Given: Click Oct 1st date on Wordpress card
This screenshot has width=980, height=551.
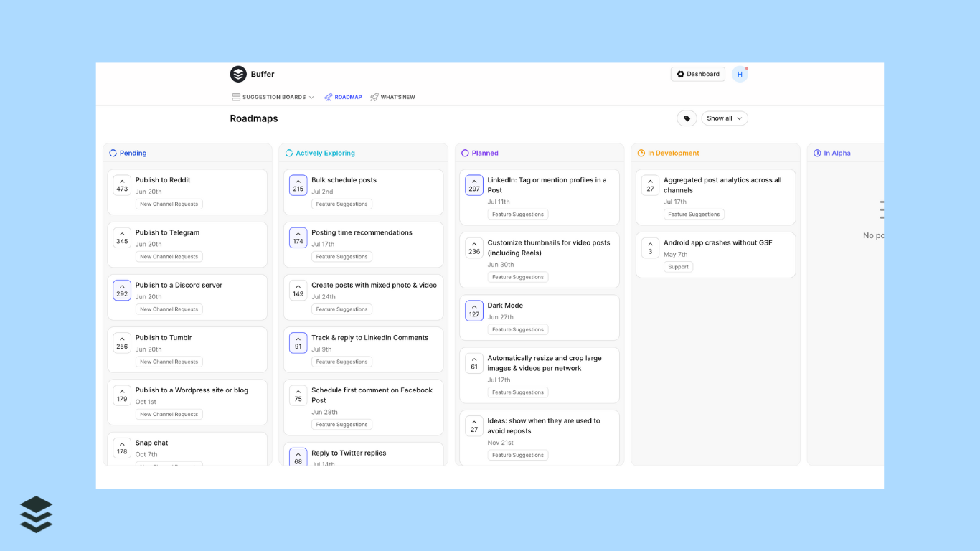Looking at the screenshot, I should coord(146,402).
